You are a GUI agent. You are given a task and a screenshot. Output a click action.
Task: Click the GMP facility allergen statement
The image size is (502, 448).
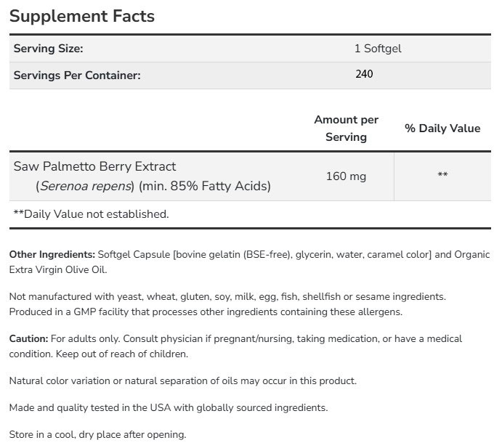pos(206,311)
